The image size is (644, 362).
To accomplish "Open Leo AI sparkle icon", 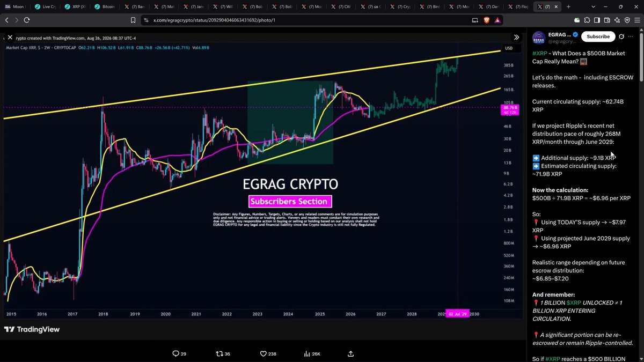I will pos(617,20).
